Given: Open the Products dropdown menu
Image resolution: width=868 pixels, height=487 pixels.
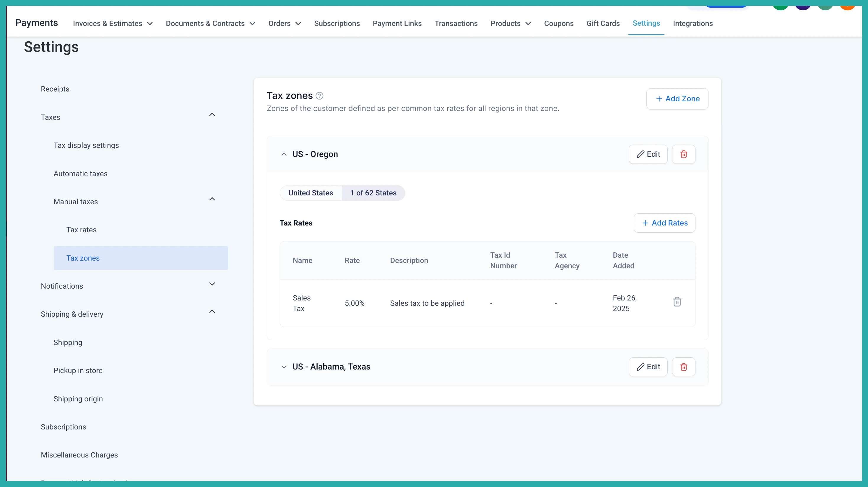Looking at the screenshot, I should click(x=511, y=24).
